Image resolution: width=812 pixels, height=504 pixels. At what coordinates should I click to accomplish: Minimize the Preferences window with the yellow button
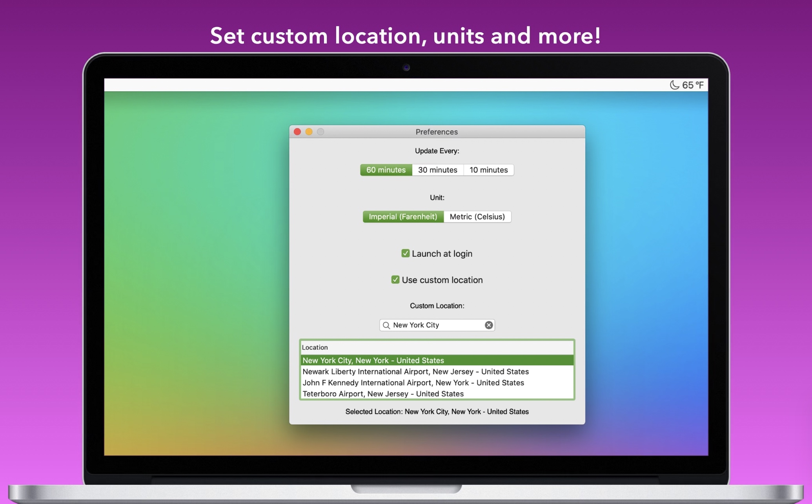tap(309, 132)
